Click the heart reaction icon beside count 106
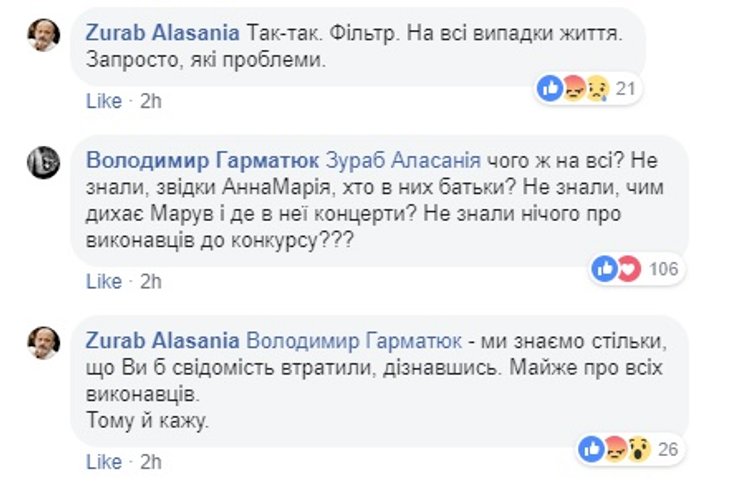The image size is (740, 490). pos(629,268)
